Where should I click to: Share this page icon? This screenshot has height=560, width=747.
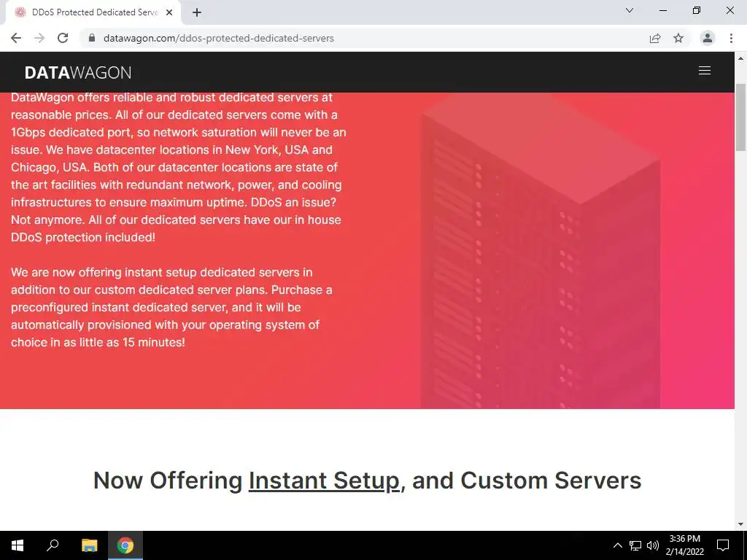655,38
